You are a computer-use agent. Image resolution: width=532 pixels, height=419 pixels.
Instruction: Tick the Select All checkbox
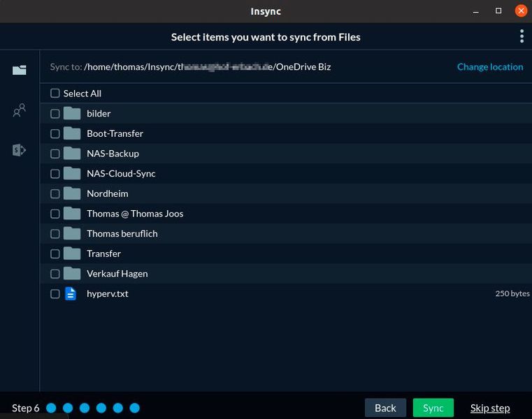point(55,93)
